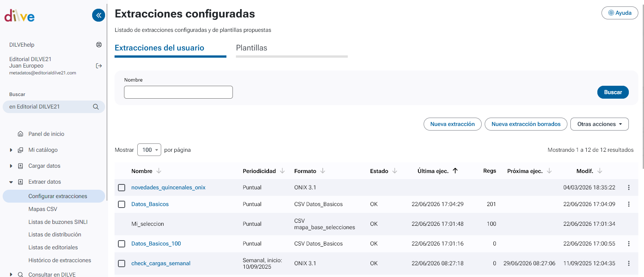Viewport: 644px width, 277px height.
Task: Expand the Mi catálogo tree item
Action: pyautogui.click(x=11, y=150)
